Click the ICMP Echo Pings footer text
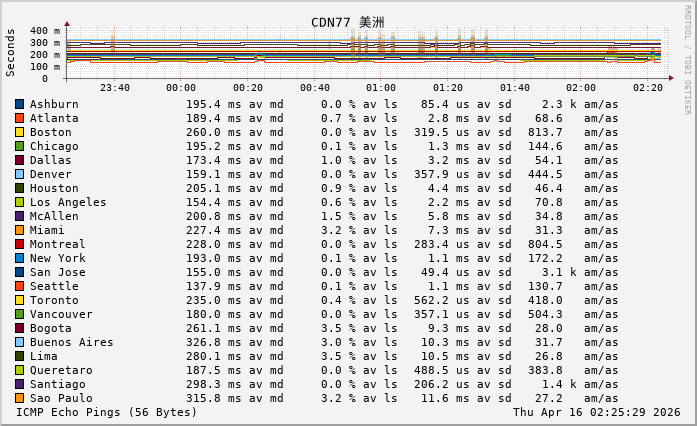697x426 pixels. [x=107, y=412]
